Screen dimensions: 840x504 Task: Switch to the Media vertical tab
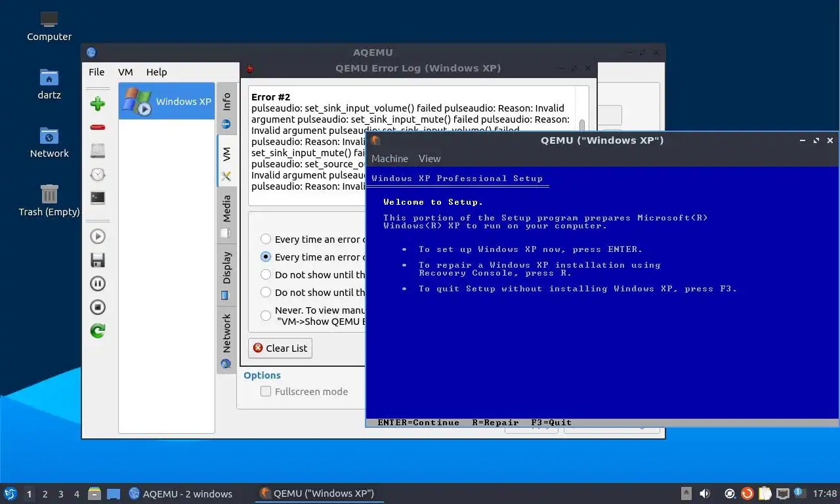(x=226, y=216)
